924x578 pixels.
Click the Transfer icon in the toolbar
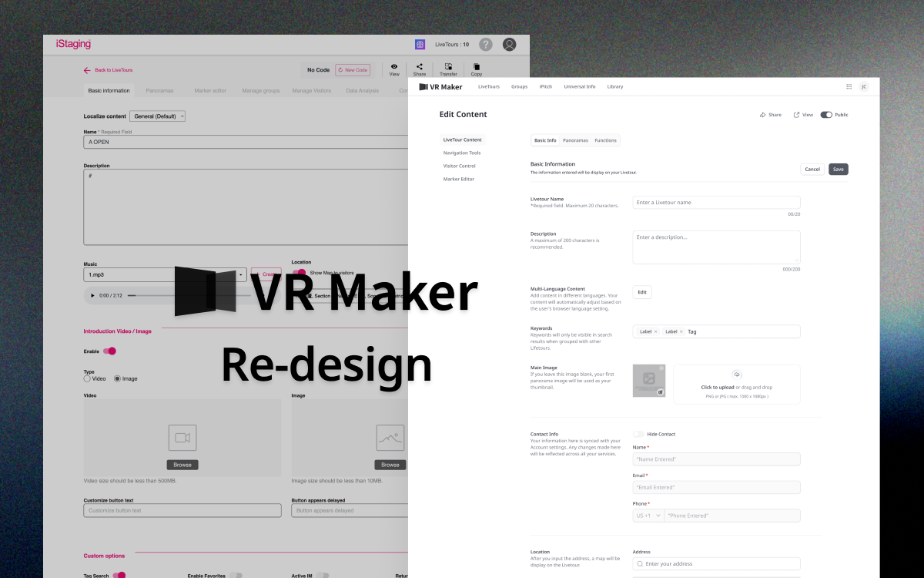(448, 68)
